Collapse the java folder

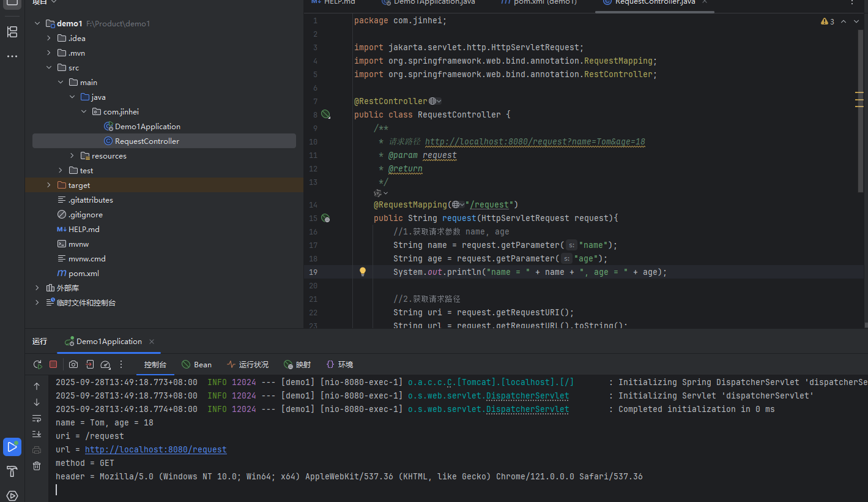tap(72, 97)
